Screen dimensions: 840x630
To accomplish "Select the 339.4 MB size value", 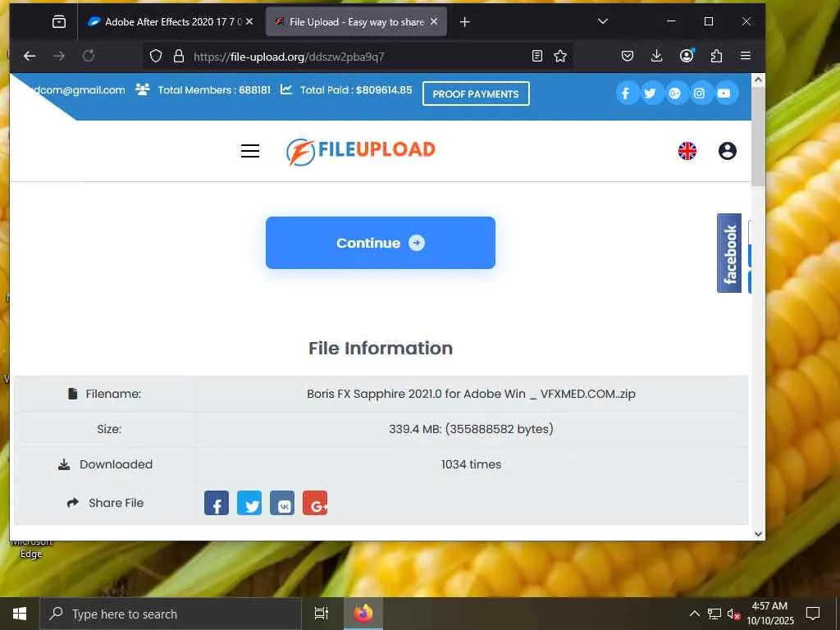I will (471, 429).
